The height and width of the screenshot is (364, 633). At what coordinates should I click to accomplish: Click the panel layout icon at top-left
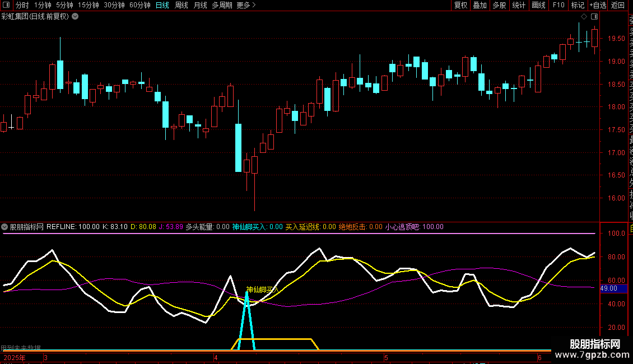[x=6, y=5]
